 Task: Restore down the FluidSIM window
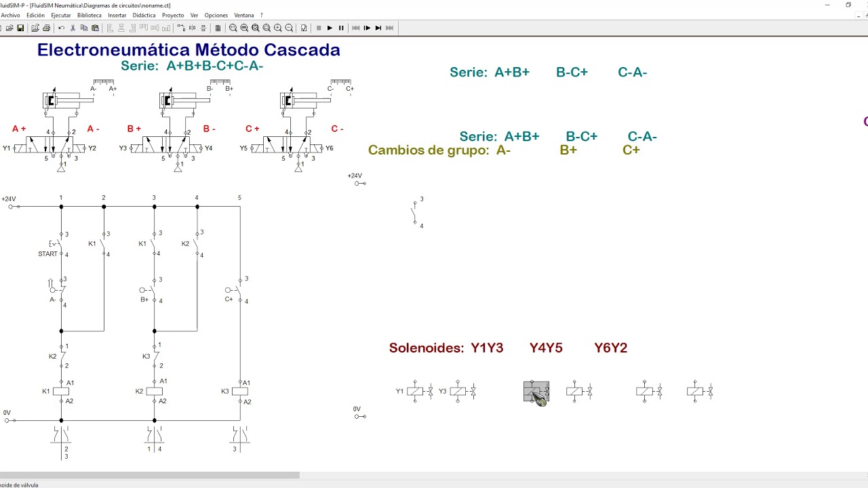[x=848, y=5]
